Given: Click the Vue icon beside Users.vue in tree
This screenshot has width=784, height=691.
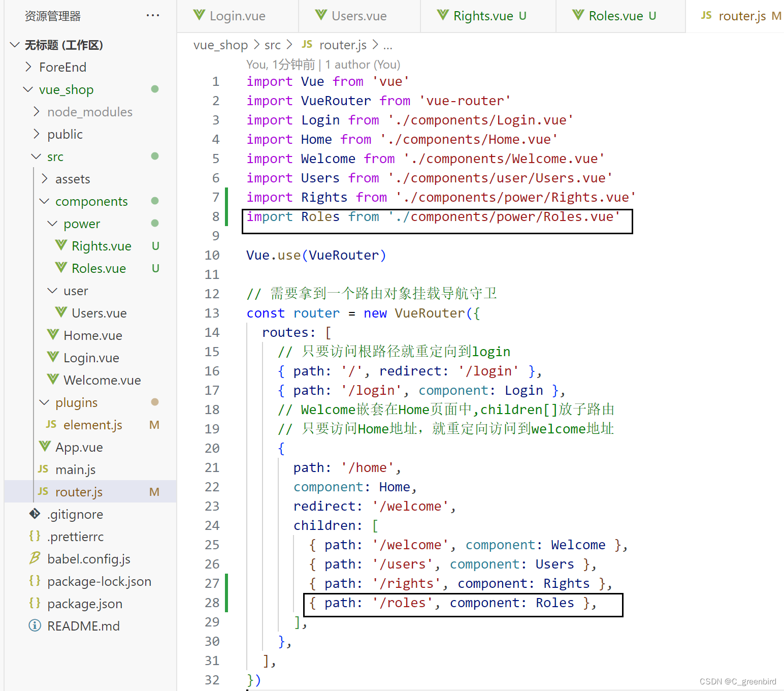Looking at the screenshot, I should pyautogui.click(x=61, y=313).
